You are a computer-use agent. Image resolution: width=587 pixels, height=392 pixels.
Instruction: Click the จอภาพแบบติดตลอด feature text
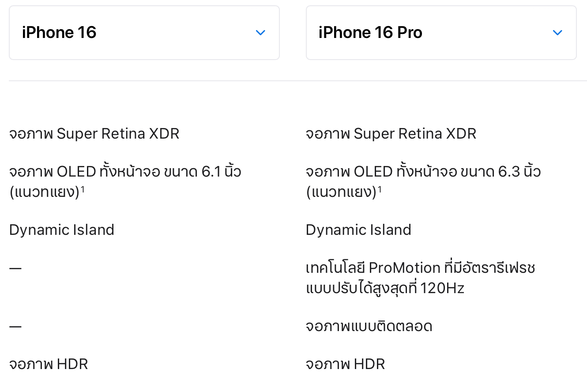click(x=369, y=327)
